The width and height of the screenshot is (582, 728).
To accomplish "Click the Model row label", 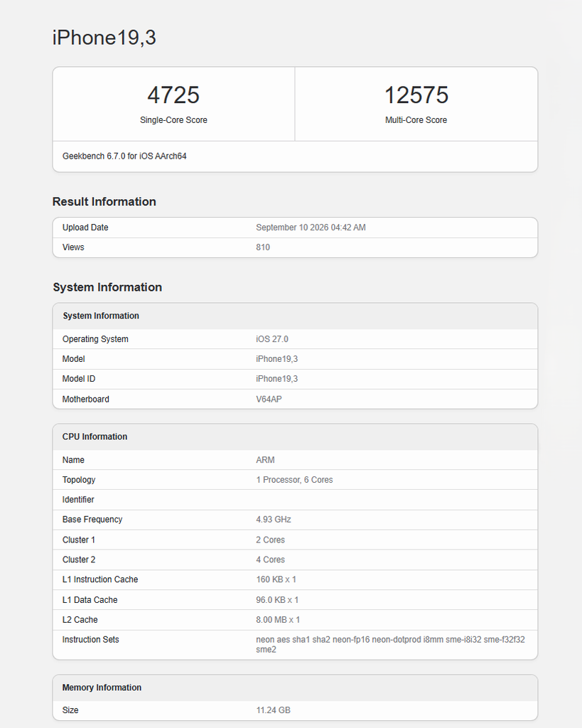I will pyautogui.click(x=73, y=359).
